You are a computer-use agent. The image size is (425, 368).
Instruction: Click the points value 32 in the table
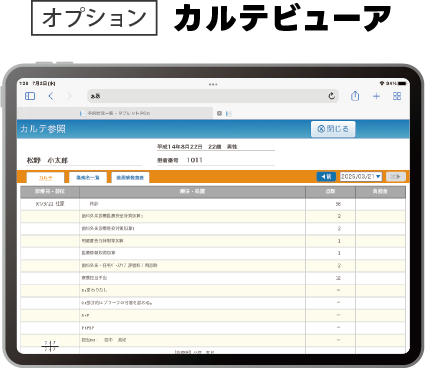pos(338,278)
